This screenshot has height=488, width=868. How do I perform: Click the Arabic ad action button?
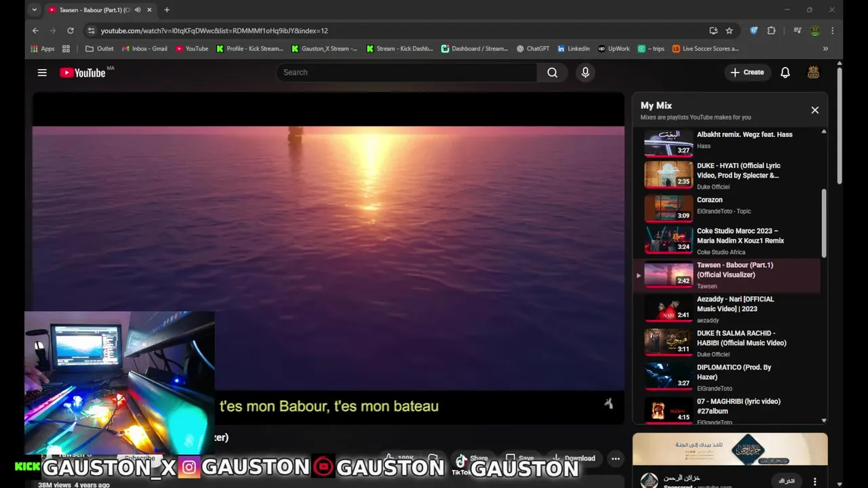click(787, 481)
